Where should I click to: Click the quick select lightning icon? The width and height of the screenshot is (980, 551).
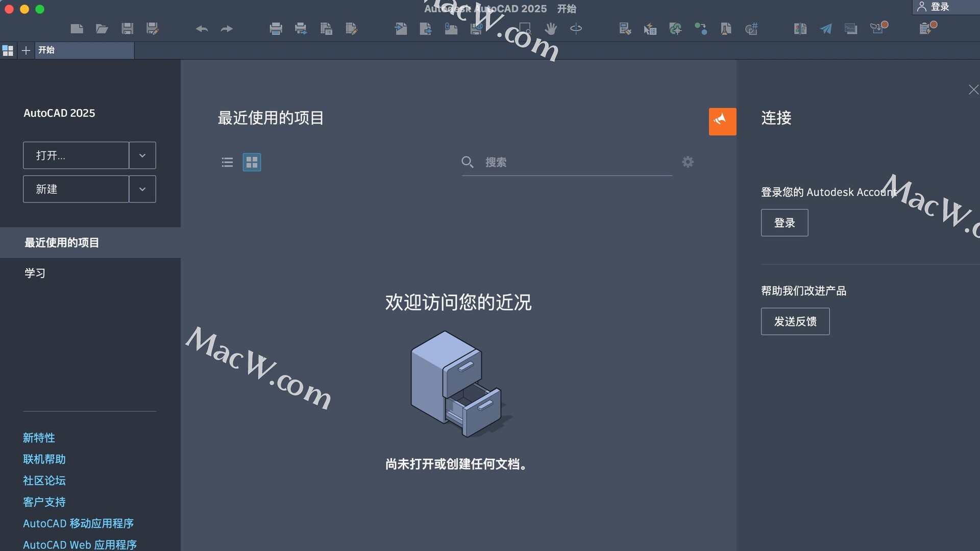(x=650, y=29)
